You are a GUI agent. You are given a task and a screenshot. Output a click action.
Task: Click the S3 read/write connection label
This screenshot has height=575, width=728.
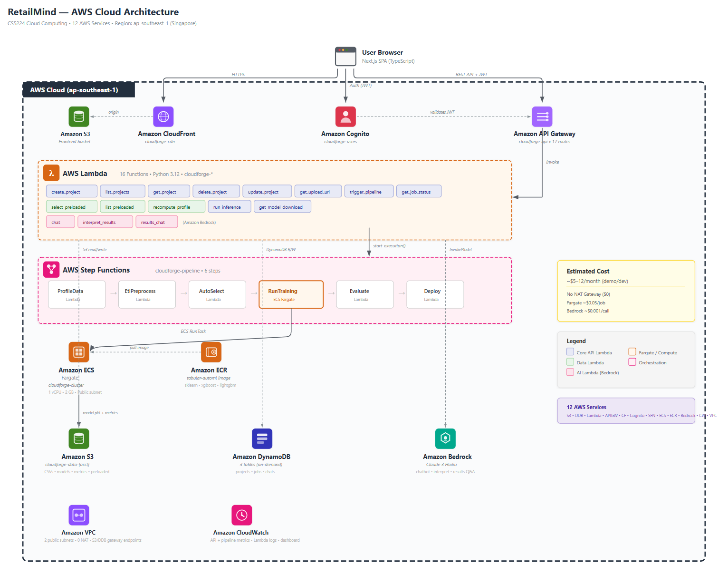pos(95,250)
